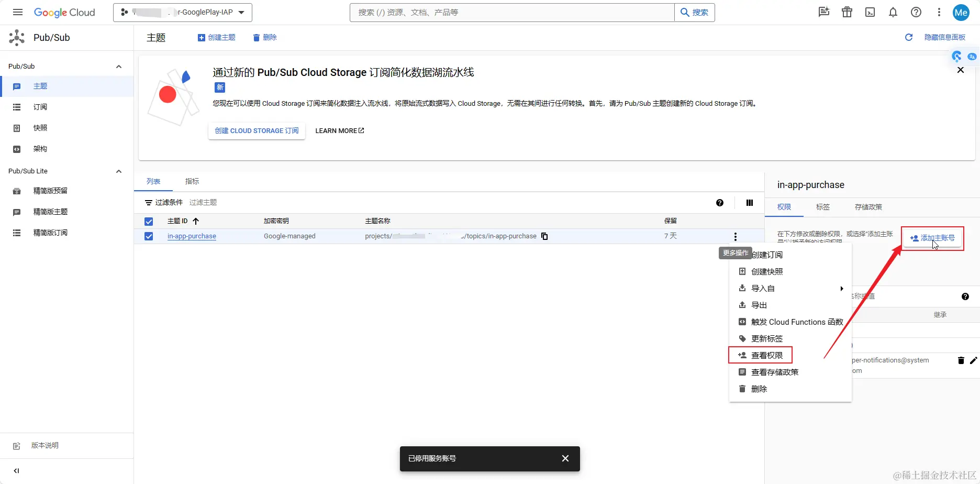The image size is (980, 484).
Task: Open the help question mark menu
Action: pyautogui.click(x=916, y=12)
